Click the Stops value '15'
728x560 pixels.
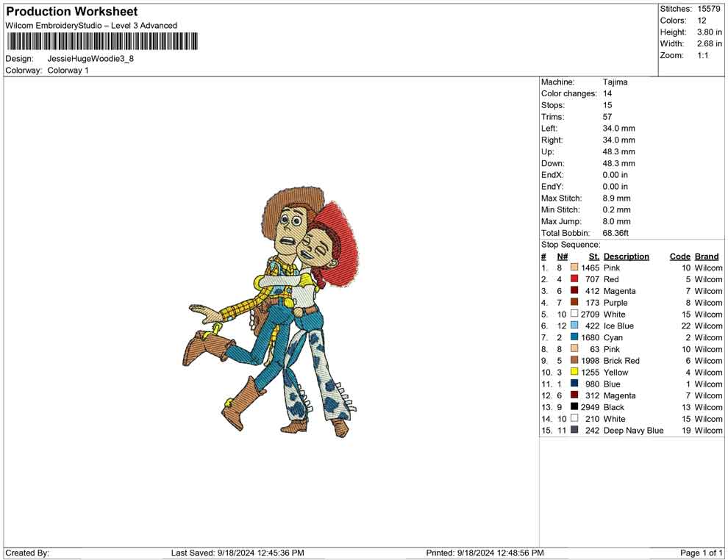pyautogui.click(x=607, y=105)
